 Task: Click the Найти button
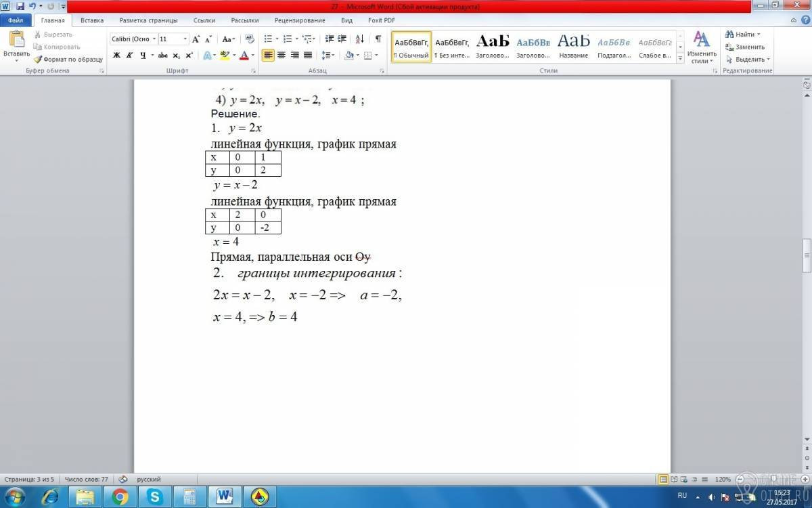click(743, 34)
